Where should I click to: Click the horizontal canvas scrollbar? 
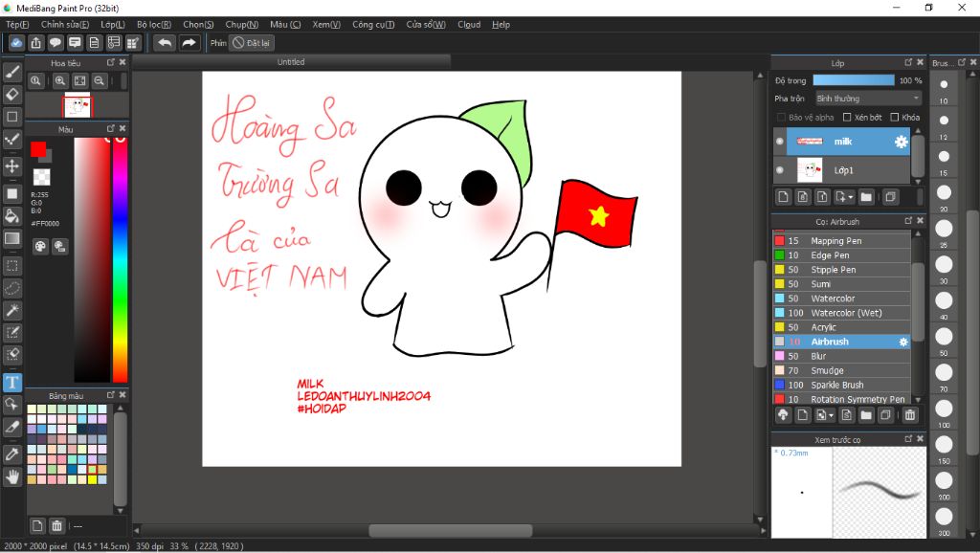(450, 530)
